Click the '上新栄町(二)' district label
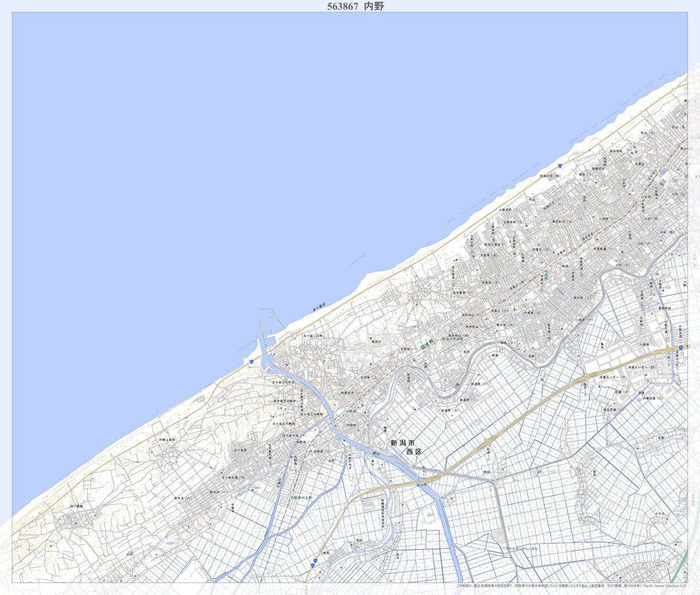Image resolution: width=700 pixels, height=595 pixels. [x=509, y=210]
